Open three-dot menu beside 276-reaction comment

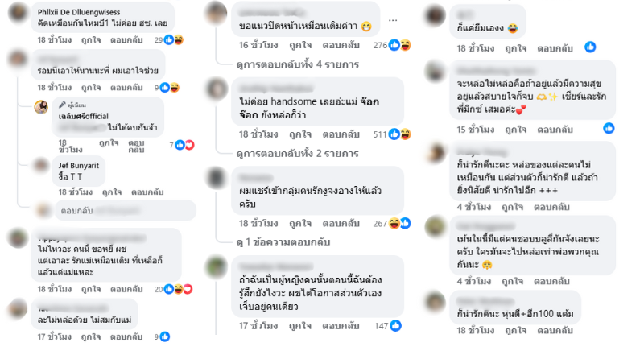pos(393,20)
